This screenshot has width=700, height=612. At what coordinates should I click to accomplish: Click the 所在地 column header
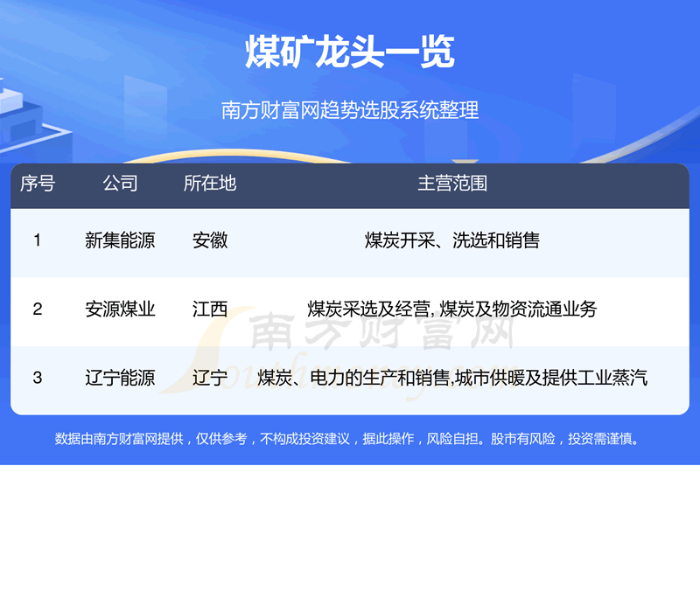point(210,184)
